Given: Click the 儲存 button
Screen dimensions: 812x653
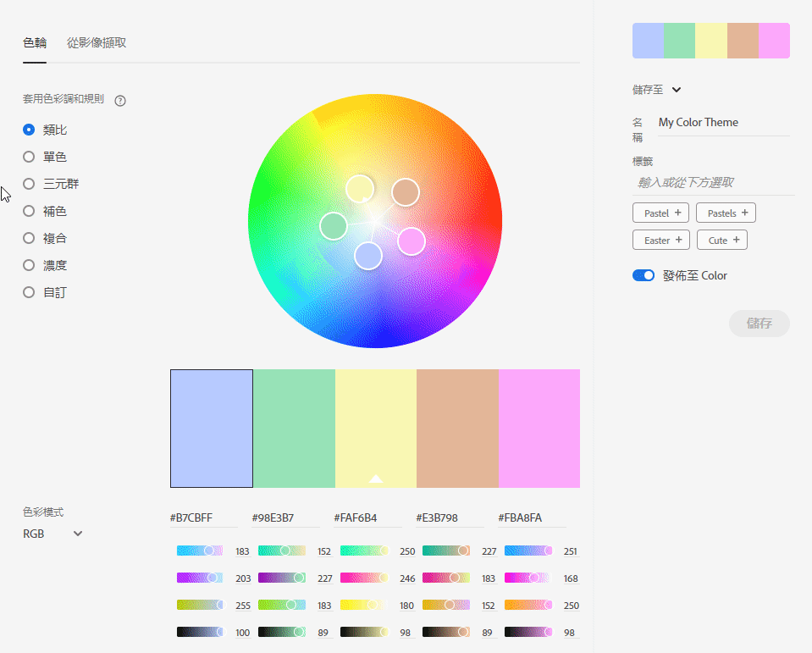Looking at the screenshot, I should pyautogui.click(x=759, y=324).
